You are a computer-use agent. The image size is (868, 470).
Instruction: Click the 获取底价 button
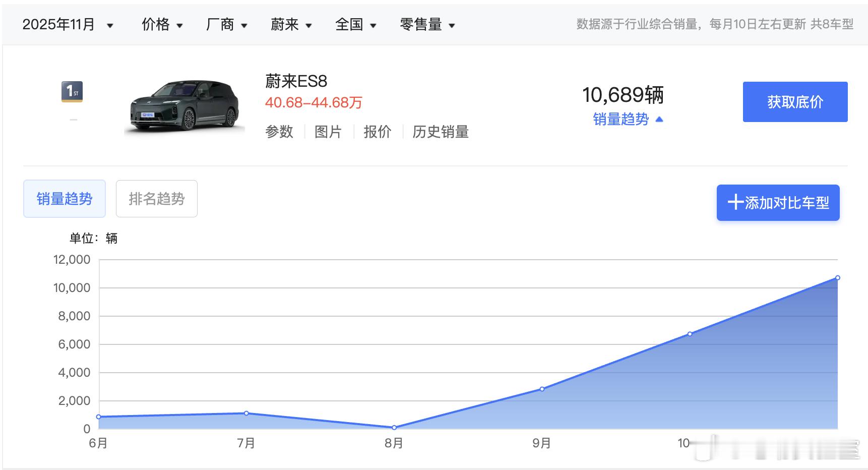click(x=795, y=101)
